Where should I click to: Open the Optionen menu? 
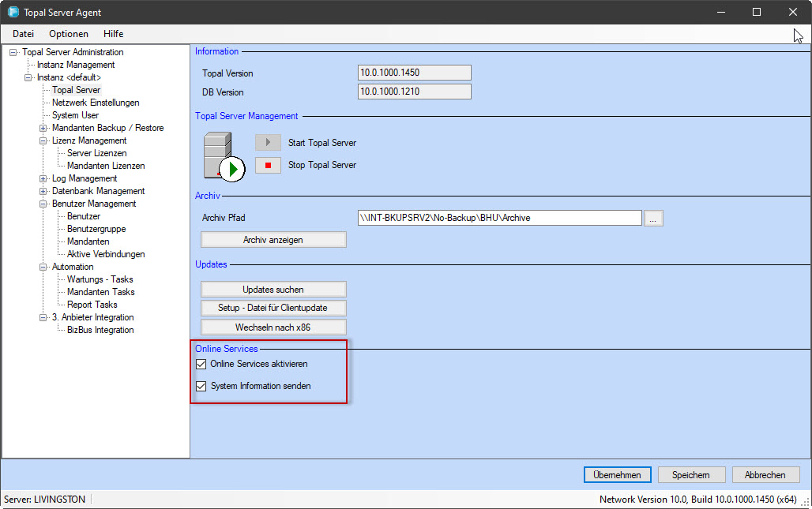pos(69,34)
